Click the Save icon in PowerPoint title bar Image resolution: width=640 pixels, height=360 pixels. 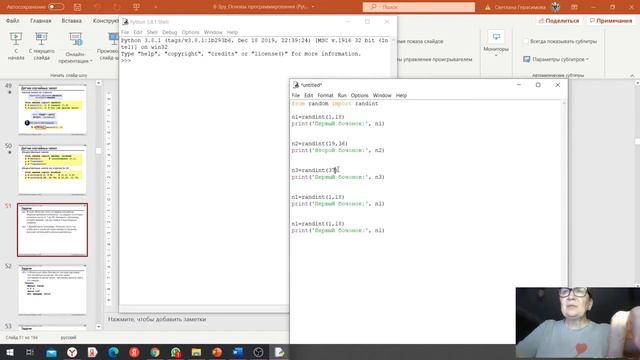pyautogui.click(x=77, y=7)
